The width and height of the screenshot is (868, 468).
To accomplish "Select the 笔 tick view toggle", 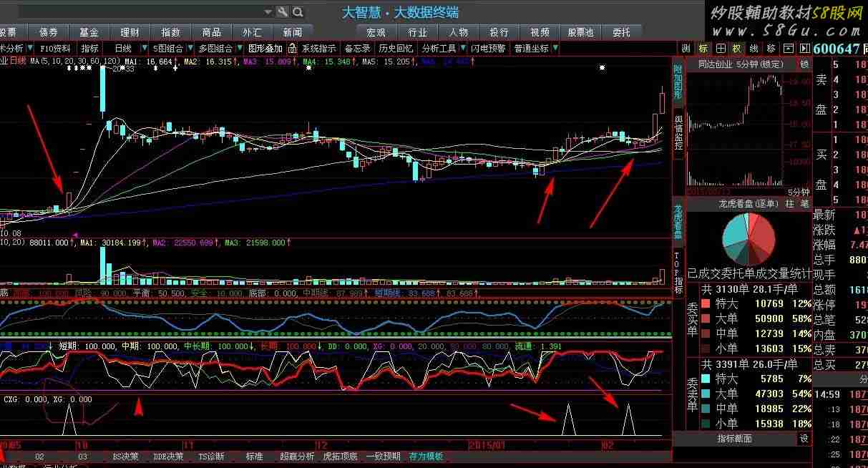I will coord(804,204).
